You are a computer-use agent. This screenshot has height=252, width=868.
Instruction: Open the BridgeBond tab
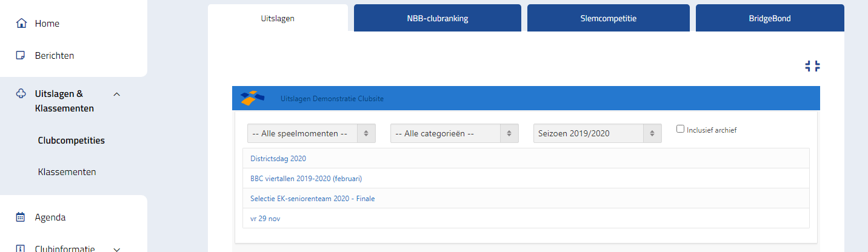point(769,18)
